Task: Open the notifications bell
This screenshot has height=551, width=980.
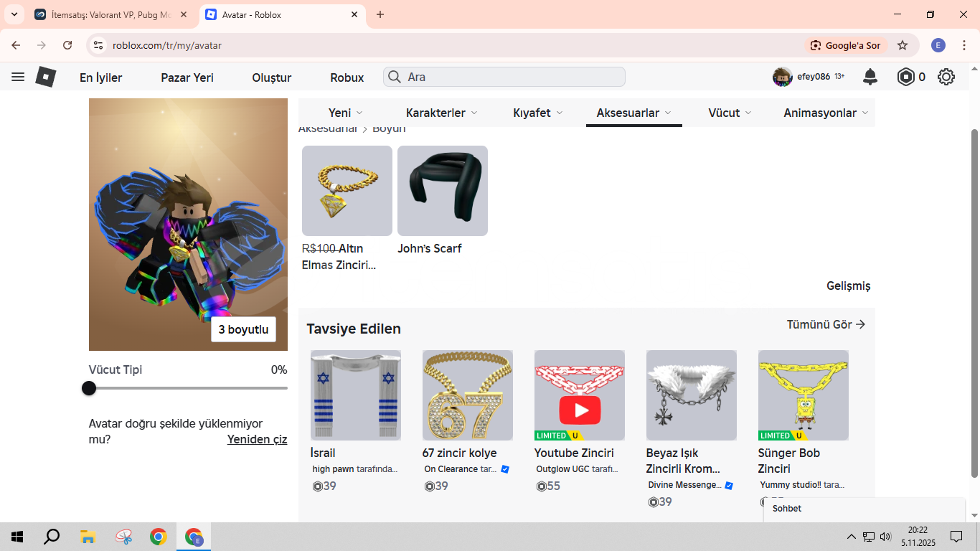Action: (x=870, y=77)
